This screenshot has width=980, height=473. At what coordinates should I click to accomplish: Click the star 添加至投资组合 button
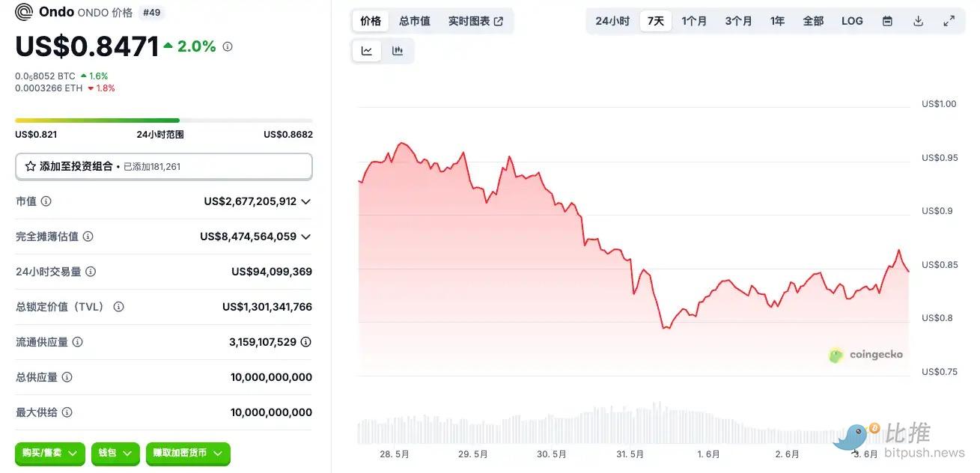163,166
